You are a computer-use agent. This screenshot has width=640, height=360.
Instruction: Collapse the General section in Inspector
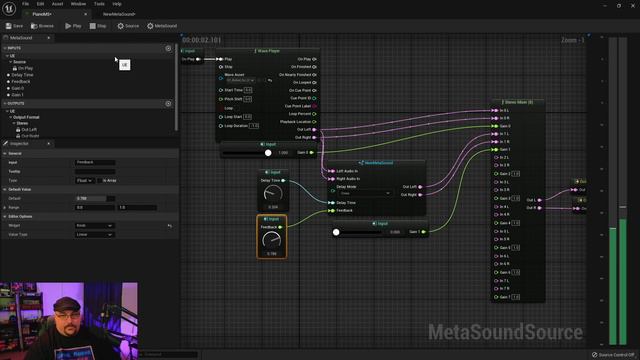(x=5, y=153)
